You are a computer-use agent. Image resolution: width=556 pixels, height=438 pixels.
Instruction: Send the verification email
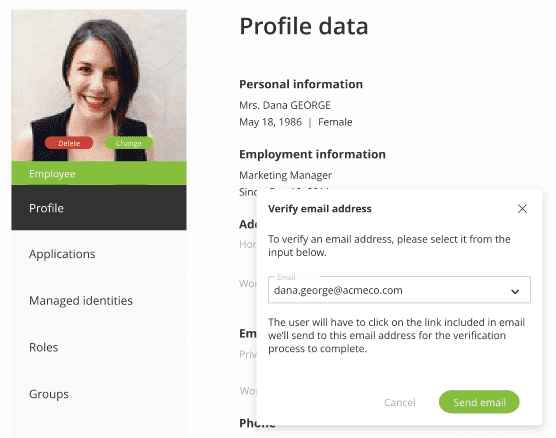coord(479,402)
